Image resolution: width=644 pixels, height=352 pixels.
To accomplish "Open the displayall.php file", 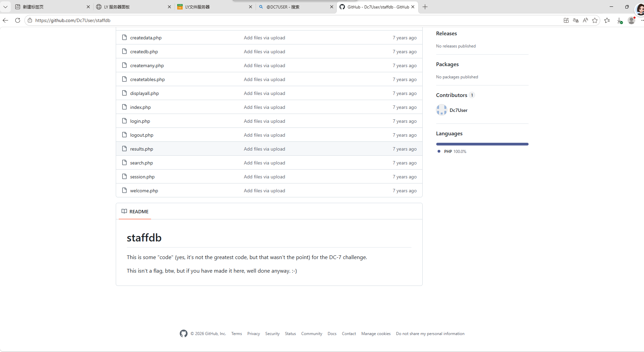I will tap(145, 93).
